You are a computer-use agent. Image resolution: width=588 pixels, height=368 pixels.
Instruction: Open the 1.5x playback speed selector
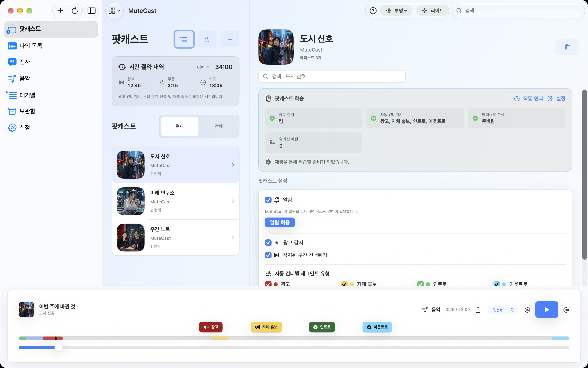[503, 310]
